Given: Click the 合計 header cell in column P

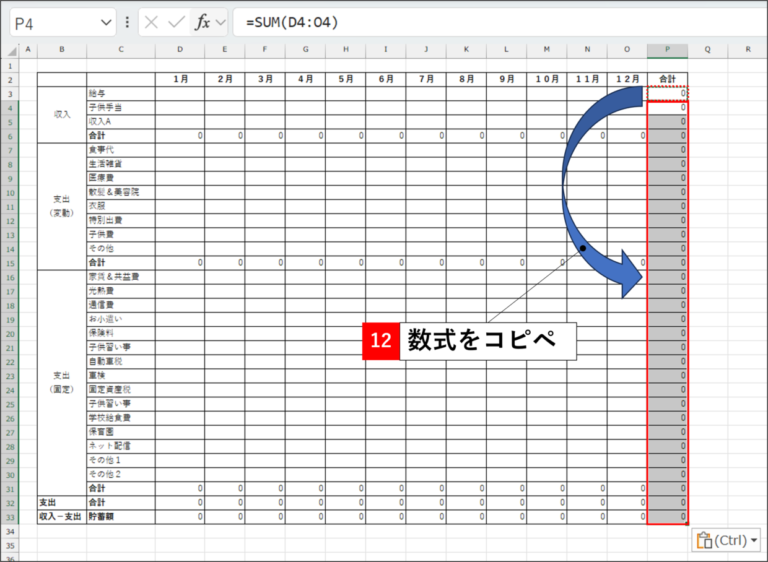Looking at the screenshot, I should click(667, 78).
